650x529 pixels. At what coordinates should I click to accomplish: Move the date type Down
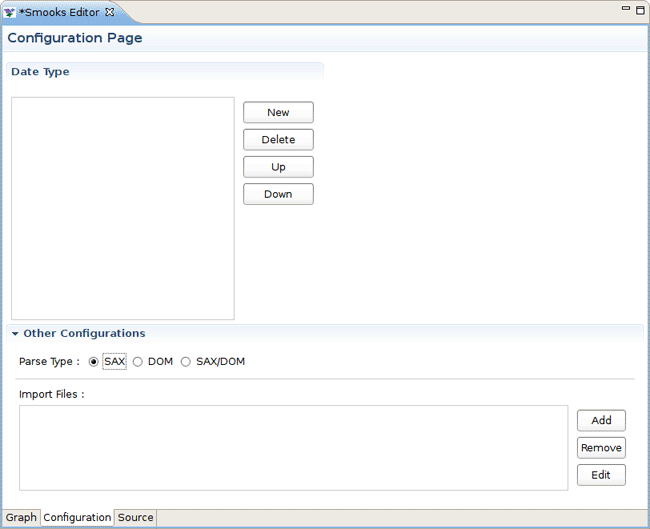(278, 194)
